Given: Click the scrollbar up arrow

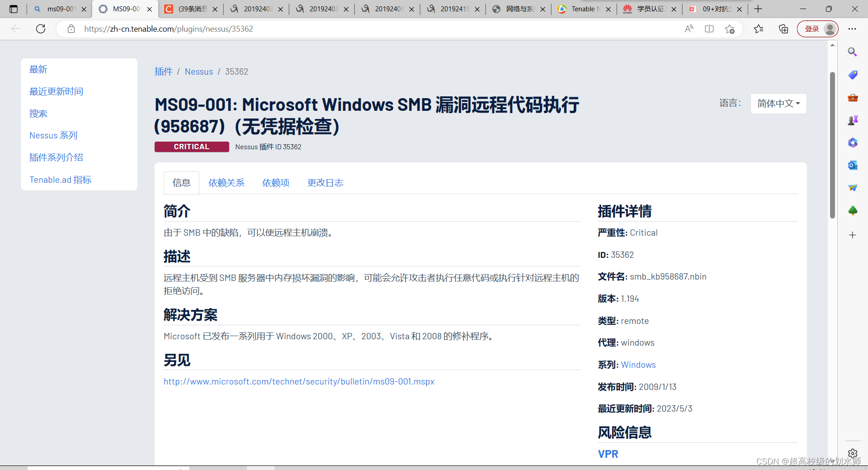Looking at the screenshot, I should click(x=832, y=45).
